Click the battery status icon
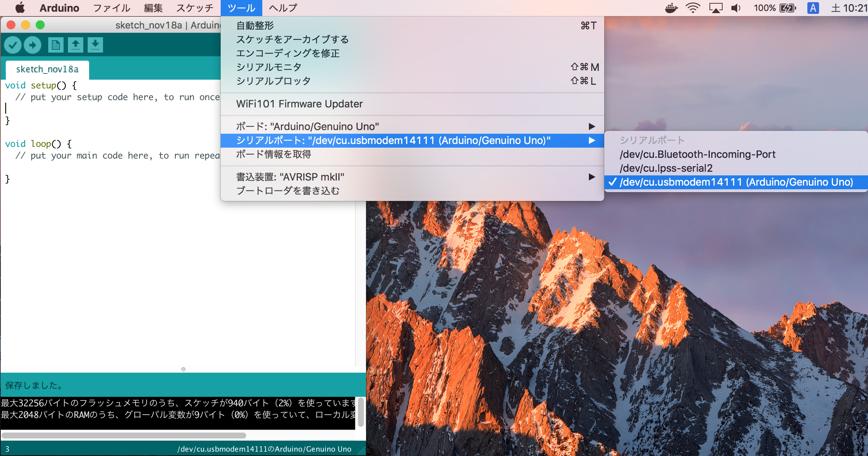This screenshot has width=868, height=456. (x=788, y=8)
